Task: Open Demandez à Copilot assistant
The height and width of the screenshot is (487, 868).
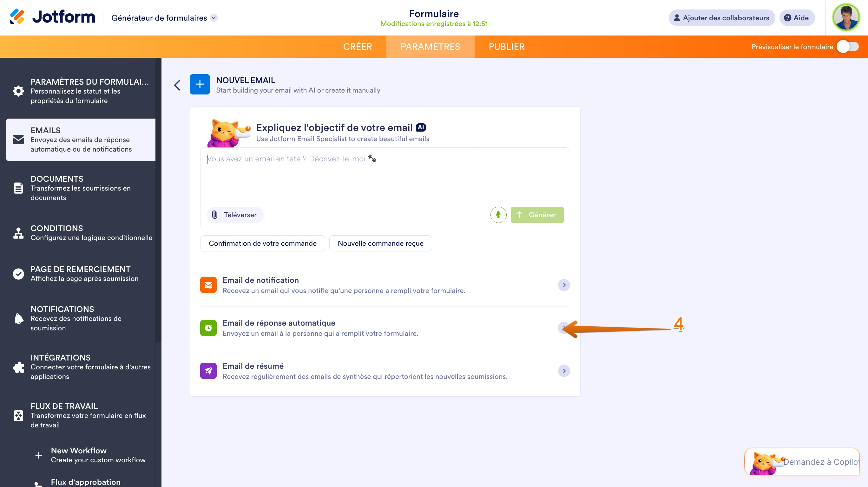Action: (802, 461)
